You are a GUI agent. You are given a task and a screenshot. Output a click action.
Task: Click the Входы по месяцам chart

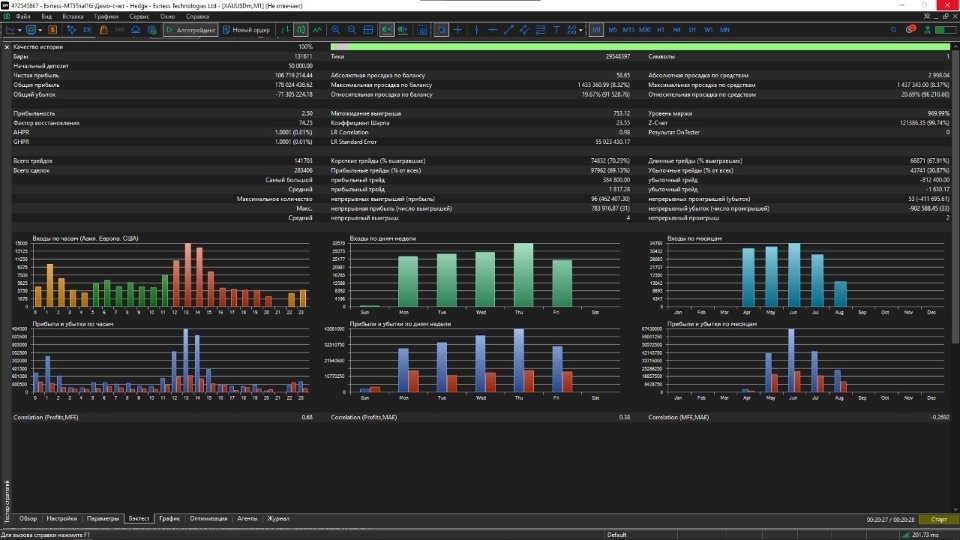click(799, 273)
